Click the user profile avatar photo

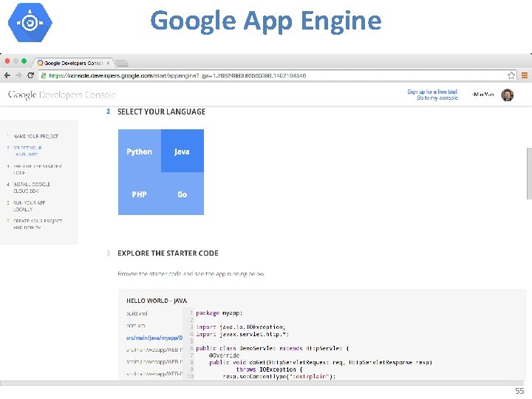click(x=507, y=95)
